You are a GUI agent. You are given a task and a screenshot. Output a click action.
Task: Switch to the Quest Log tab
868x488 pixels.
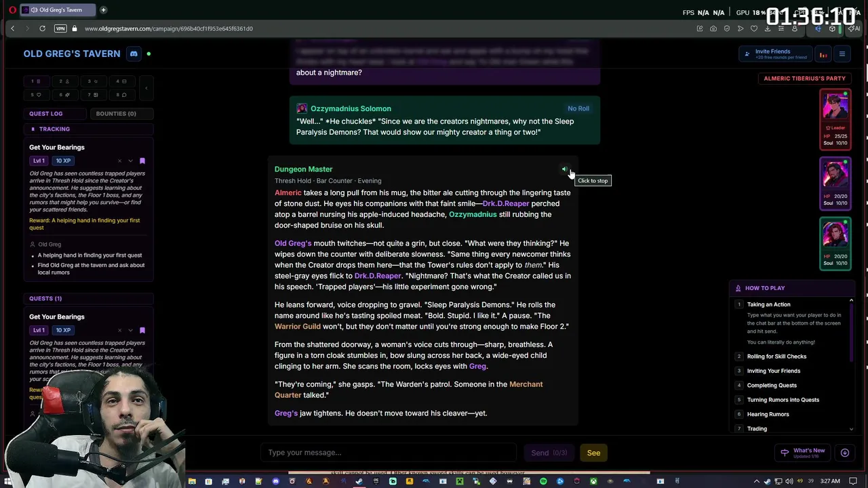point(54,114)
